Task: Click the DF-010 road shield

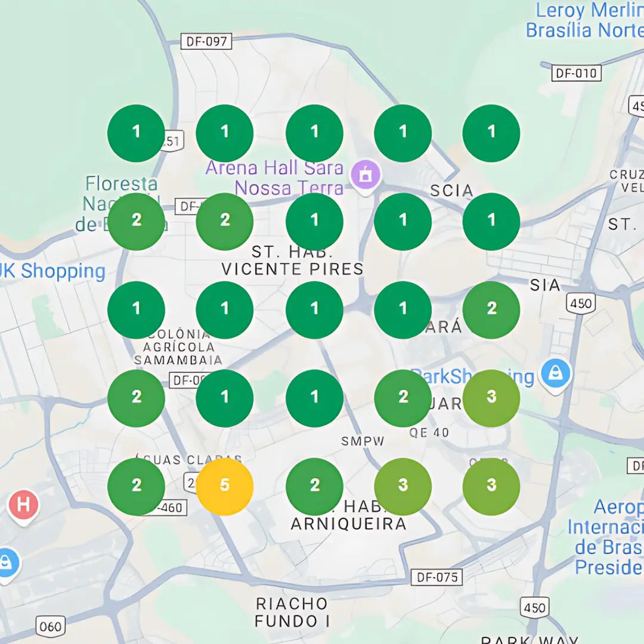Action: pos(576,73)
